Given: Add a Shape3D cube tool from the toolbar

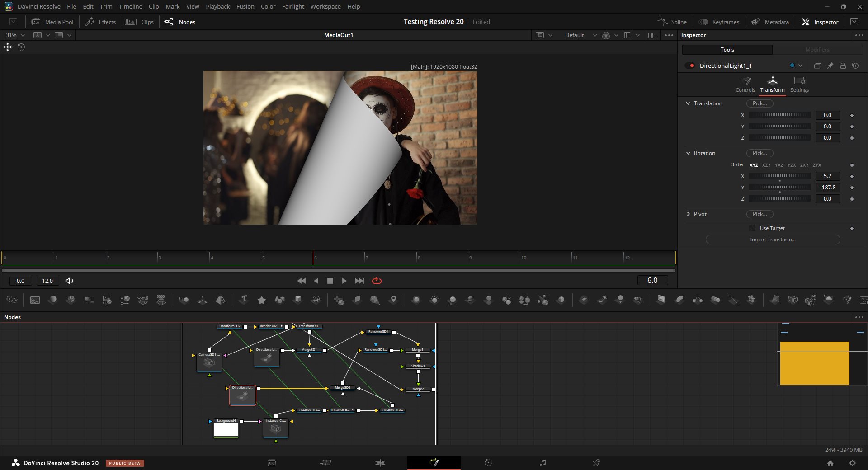Looking at the screenshot, I should pyautogui.click(x=297, y=300).
